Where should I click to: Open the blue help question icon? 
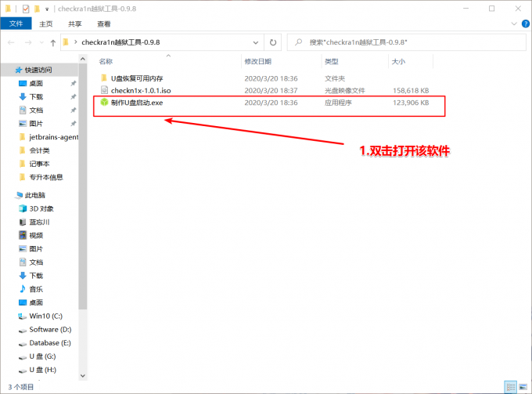526,23
